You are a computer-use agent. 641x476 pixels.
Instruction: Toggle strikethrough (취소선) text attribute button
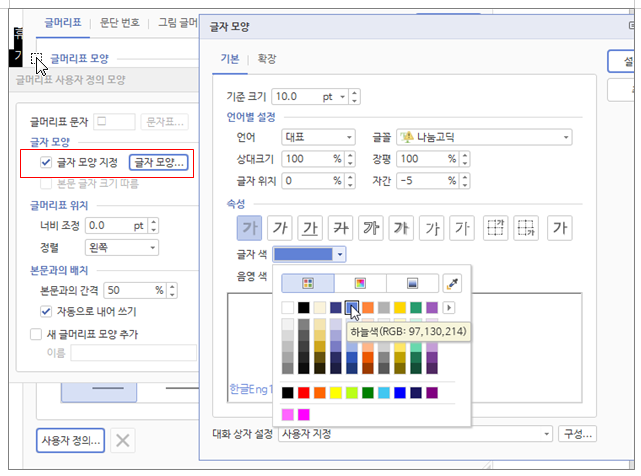[x=341, y=228]
